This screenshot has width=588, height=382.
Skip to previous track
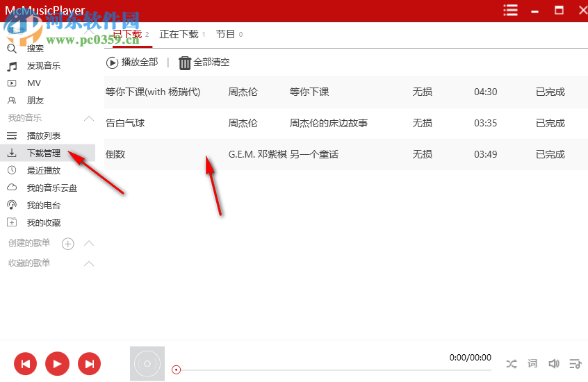26,364
